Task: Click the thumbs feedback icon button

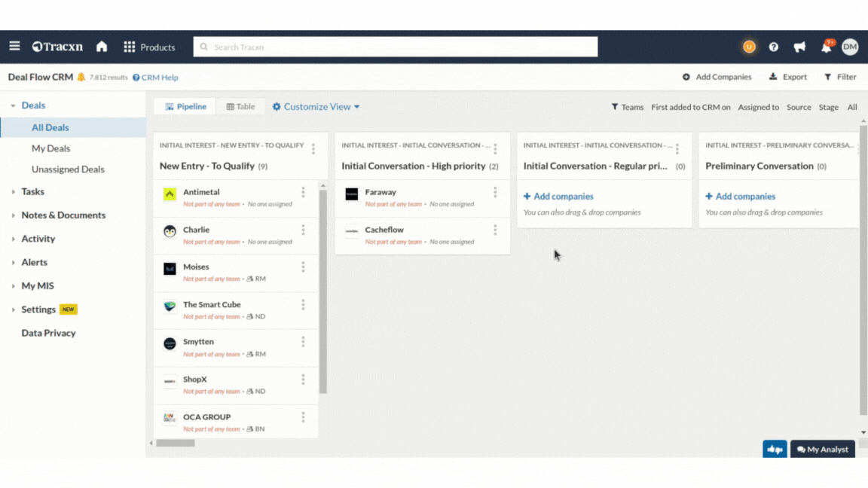Action: [x=775, y=450]
